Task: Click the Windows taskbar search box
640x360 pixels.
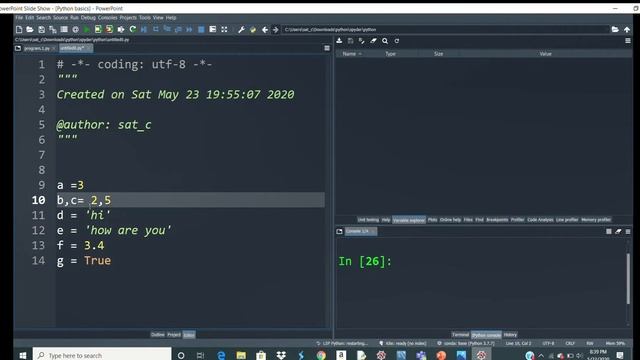Action: (102, 355)
